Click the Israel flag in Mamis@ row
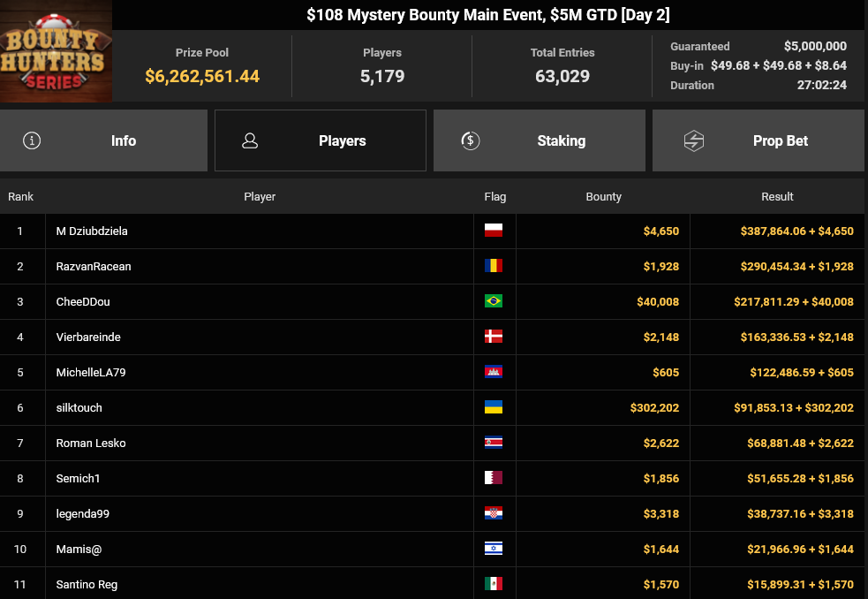868x599 pixels. (x=493, y=549)
